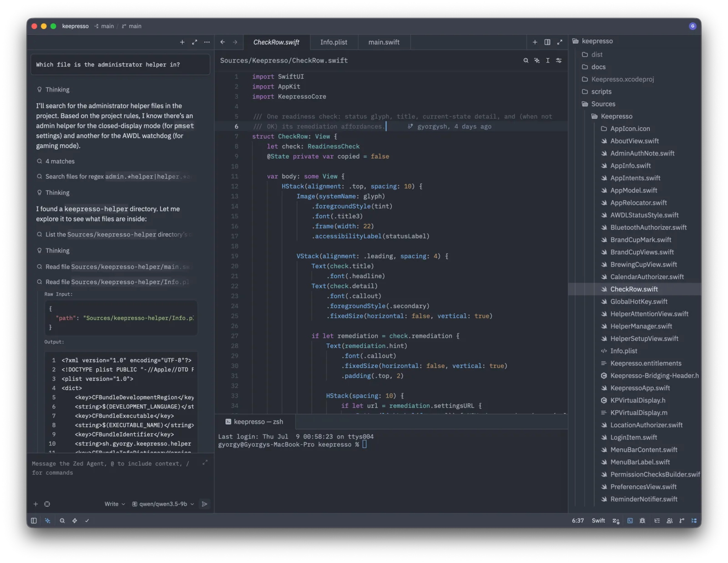Toggle left dock in status bar
This screenshot has width=728, height=563.
[x=34, y=521]
